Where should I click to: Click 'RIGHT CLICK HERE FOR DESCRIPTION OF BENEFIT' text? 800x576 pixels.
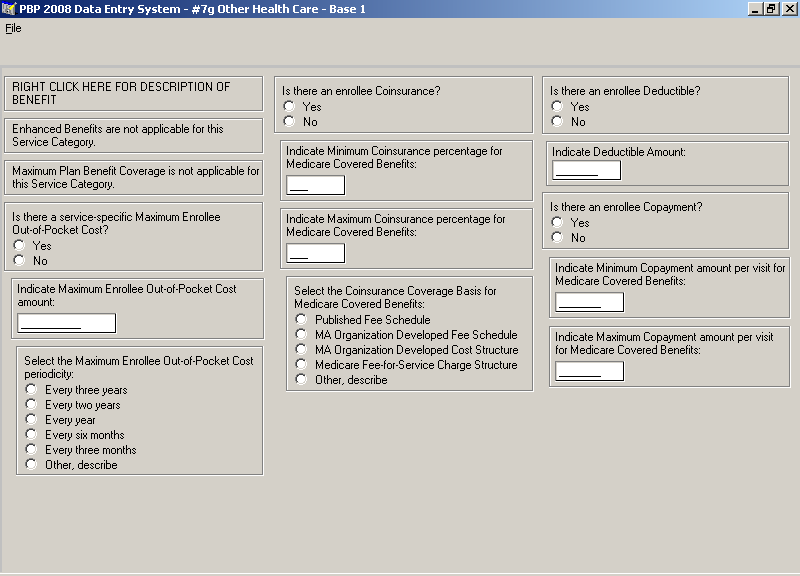click(x=121, y=93)
